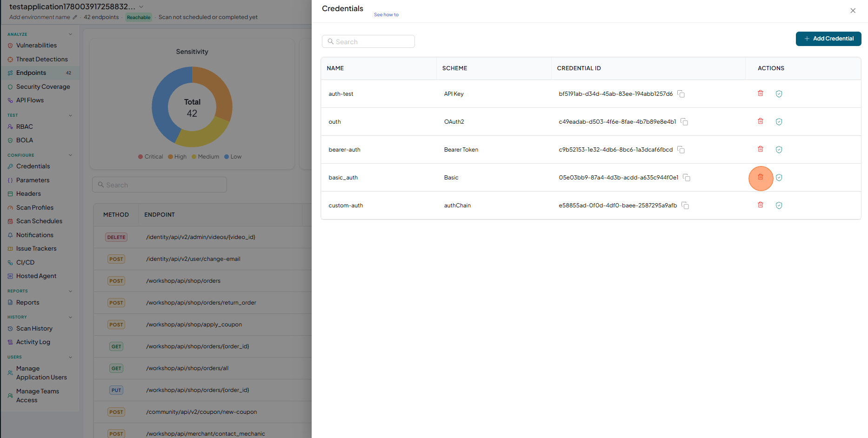Click the API Flows sidebar icon
Screen dimensions: 868x438
click(x=10, y=100)
